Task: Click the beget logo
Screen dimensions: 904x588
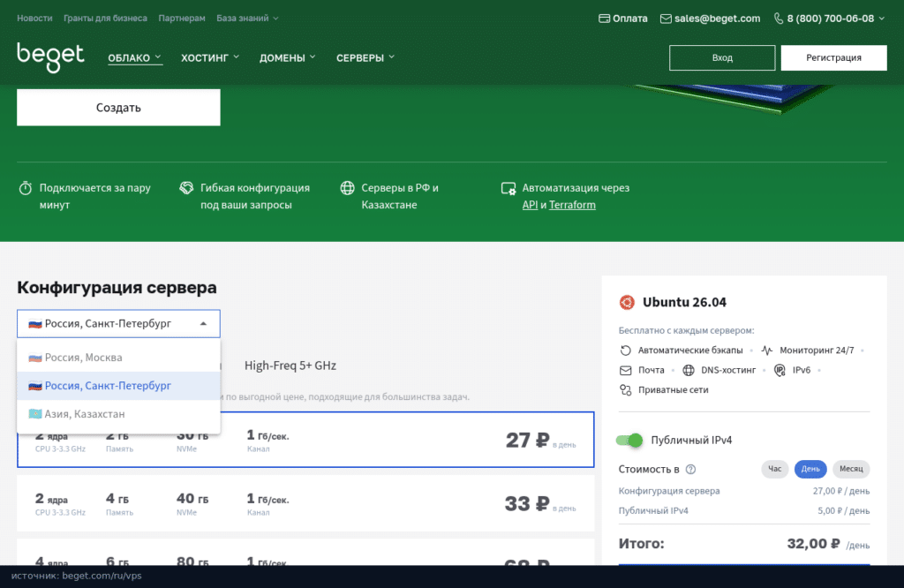Action: click(50, 57)
